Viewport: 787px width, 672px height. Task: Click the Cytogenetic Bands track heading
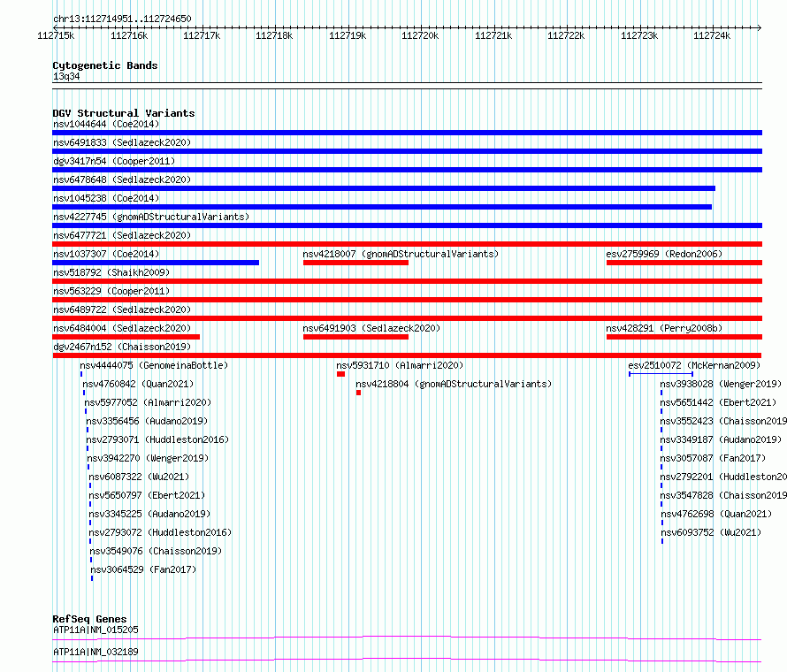tap(105, 65)
